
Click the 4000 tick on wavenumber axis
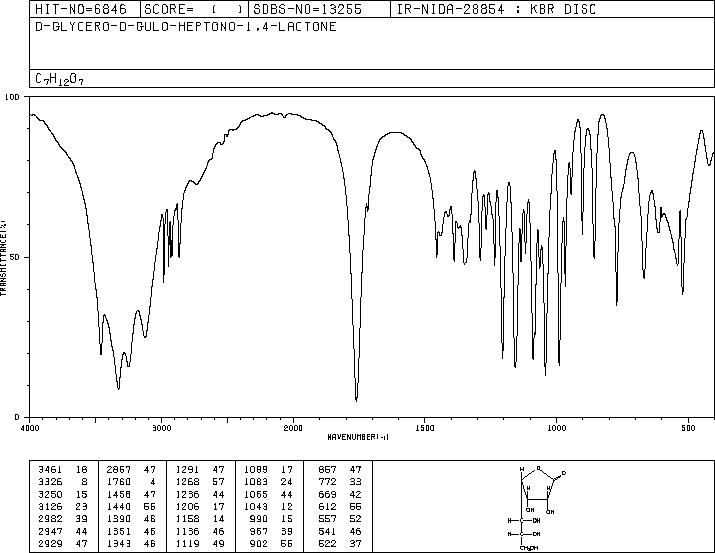[30, 428]
